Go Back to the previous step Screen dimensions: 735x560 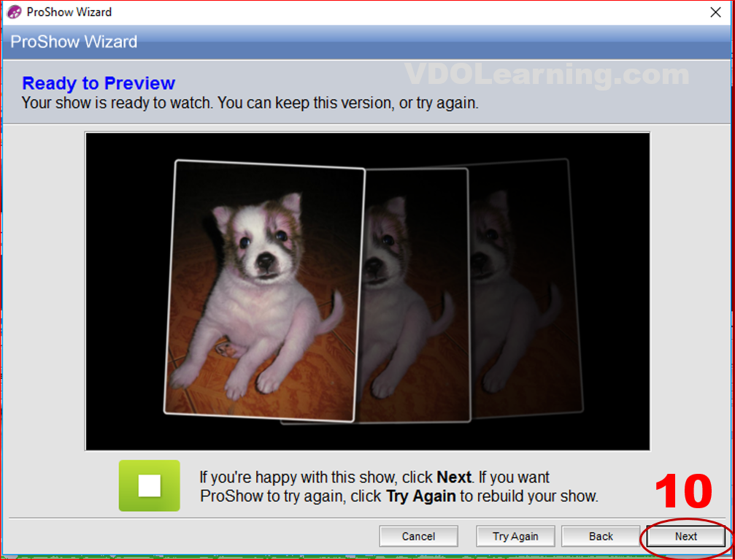coord(601,536)
